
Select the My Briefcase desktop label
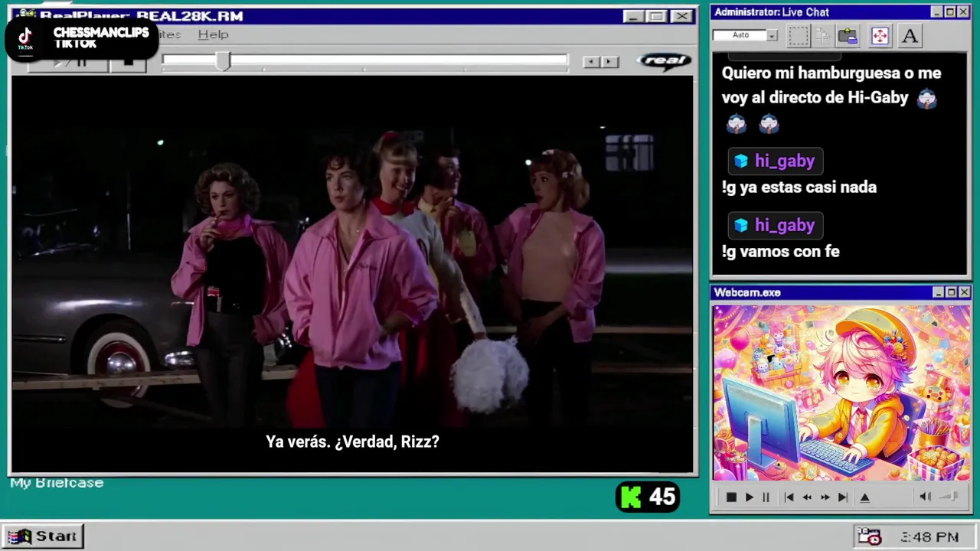[x=57, y=483]
